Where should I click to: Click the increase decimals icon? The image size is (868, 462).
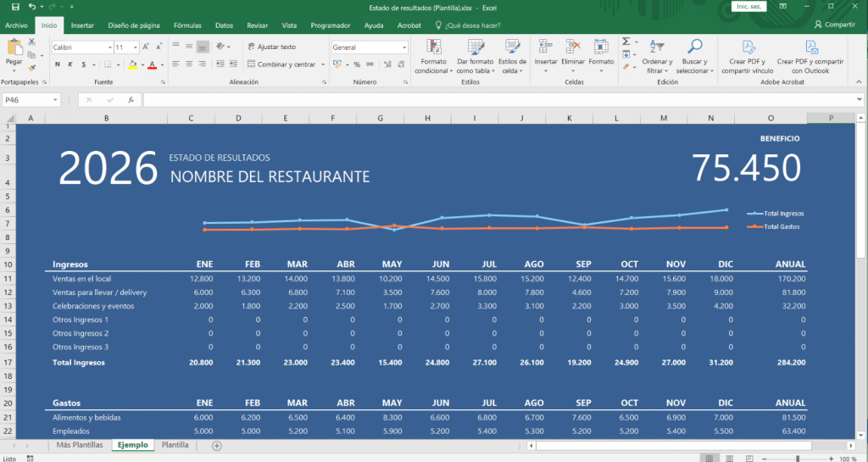coord(387,64)
